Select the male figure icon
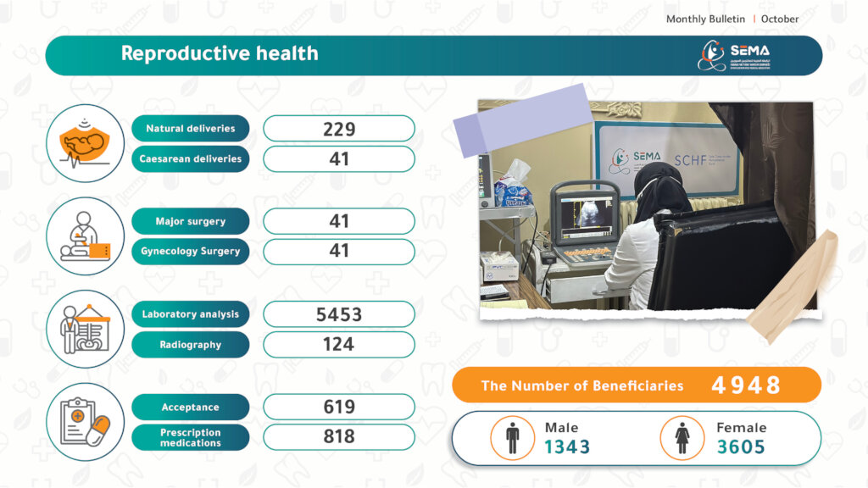 (512, 439)
